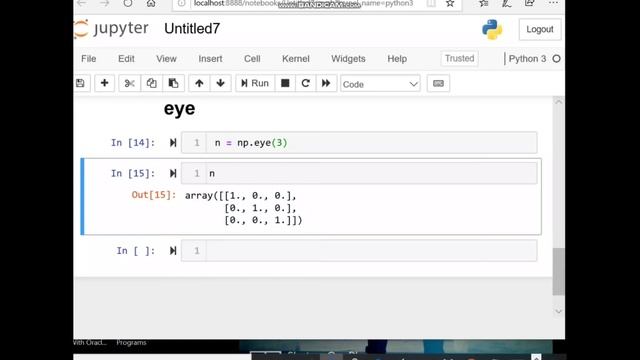Open the Help menu
Viewport: 640px width, 360px height.
click(x=397, y=59)
